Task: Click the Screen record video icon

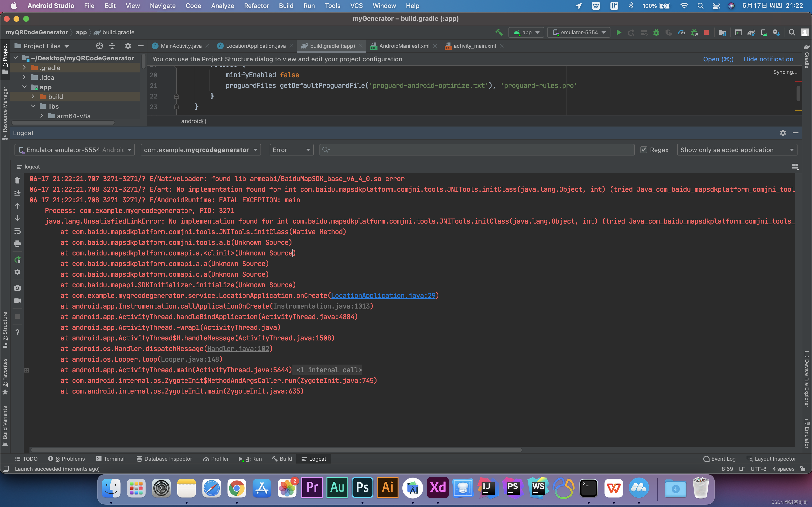Action: click(x=17, y=301)
